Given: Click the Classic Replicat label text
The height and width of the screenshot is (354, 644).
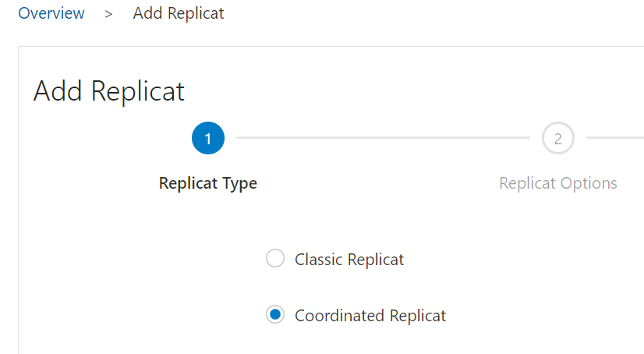Looking at the screenshot, I should pos(349,259).
